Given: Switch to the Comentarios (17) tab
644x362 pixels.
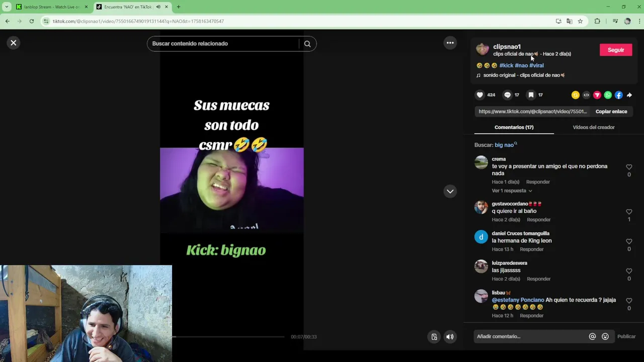Looking at the screenshot, I should [514, 127].
